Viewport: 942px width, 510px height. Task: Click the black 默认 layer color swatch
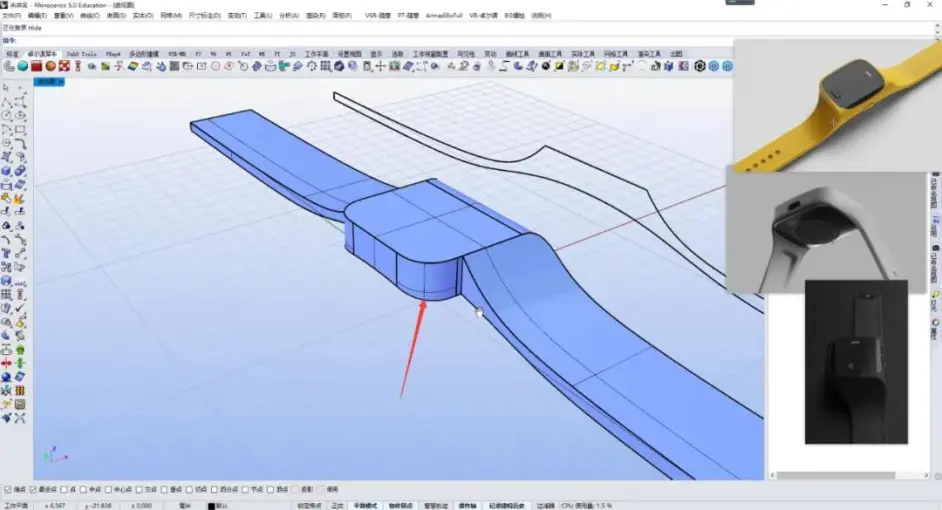[211, 506]
